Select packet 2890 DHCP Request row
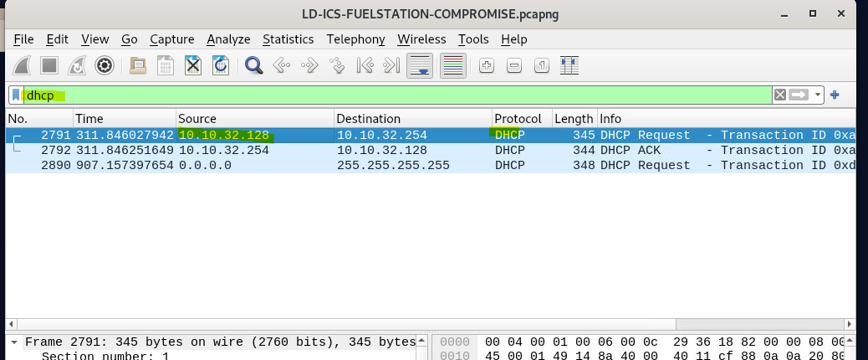The image size is (868, 360). click(x=334, y=165)
